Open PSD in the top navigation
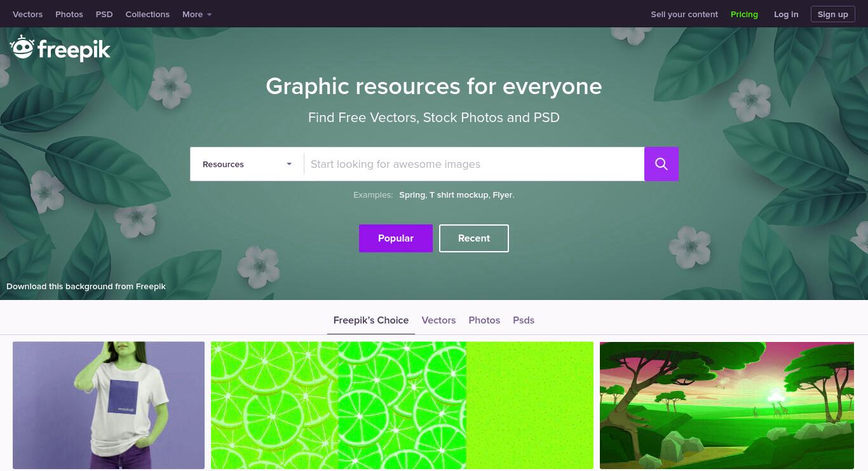The image size is (868, 471). (x=104, y=14)
